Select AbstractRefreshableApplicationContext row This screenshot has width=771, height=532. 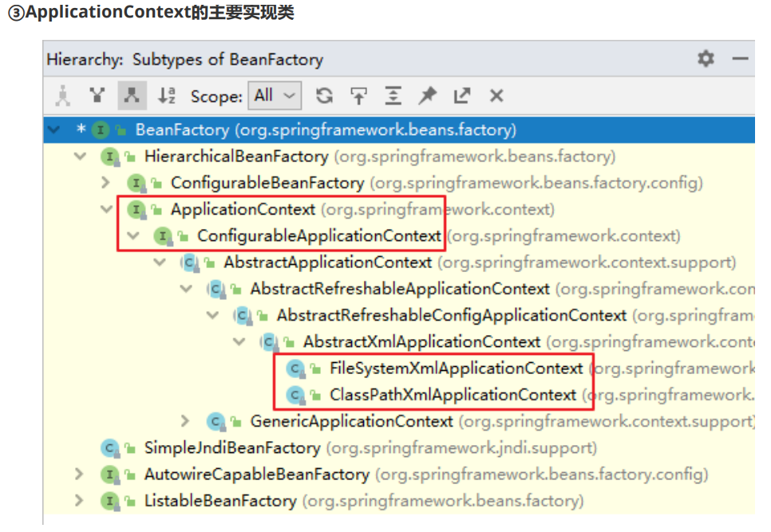pyautogui.click(x=399, y=289)
